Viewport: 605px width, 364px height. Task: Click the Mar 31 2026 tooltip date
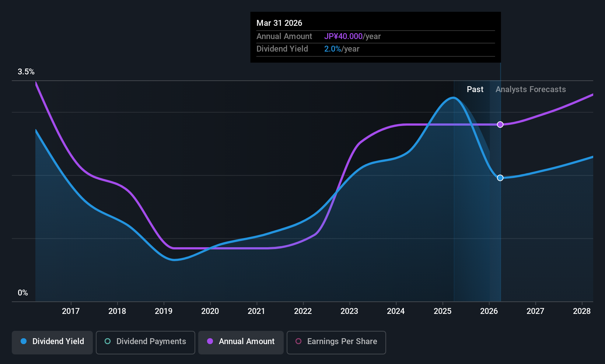tap(279, 23)
